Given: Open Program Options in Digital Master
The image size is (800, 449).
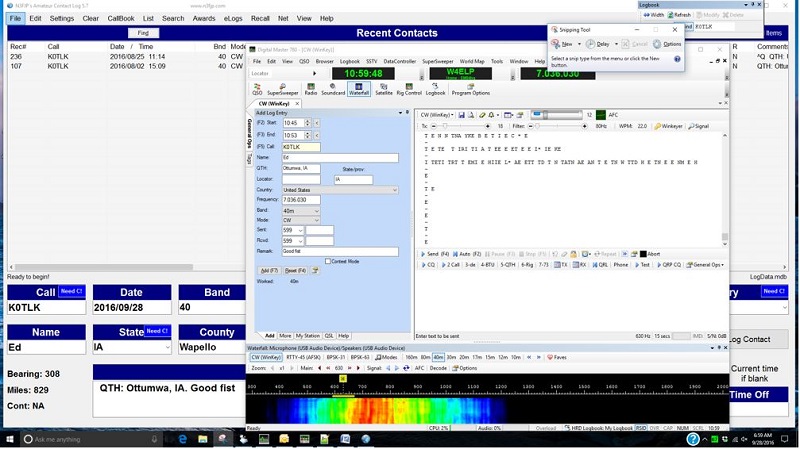Looking at the screenshot, I should click(470, 89).
